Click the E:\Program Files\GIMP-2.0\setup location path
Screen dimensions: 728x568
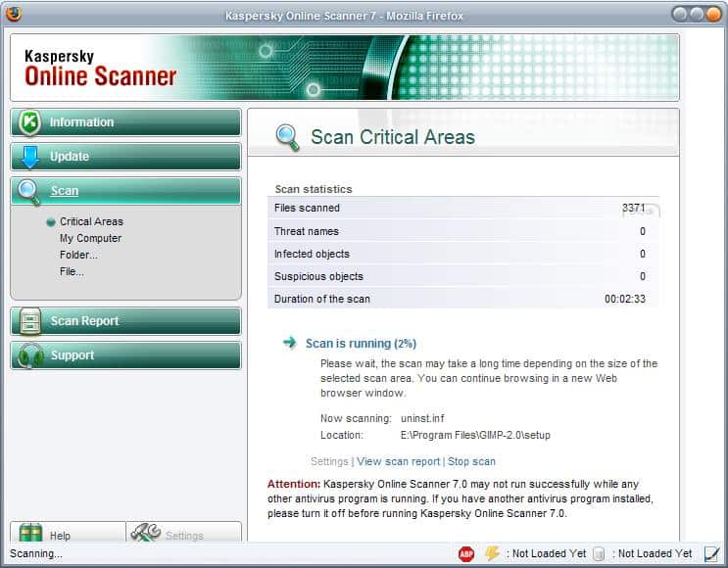[475, 435]
